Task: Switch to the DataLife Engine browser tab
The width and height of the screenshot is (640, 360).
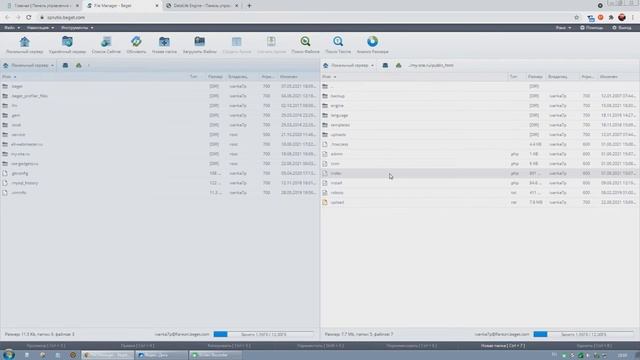Action: (x=202, y=6)
